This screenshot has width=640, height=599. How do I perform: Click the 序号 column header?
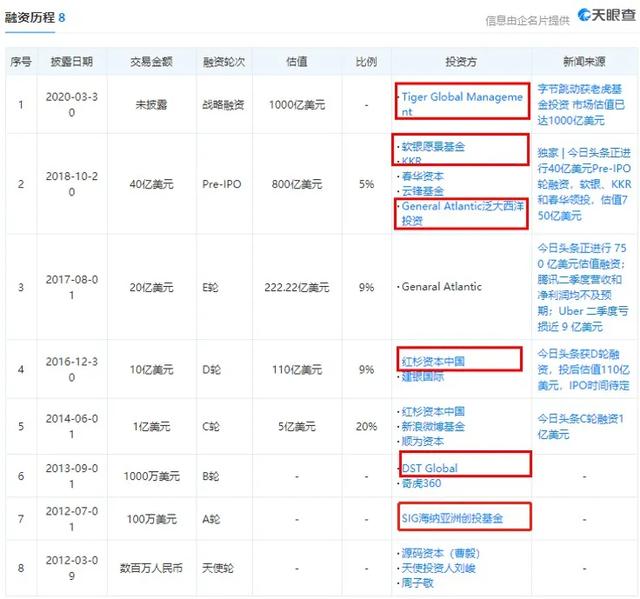[x=21, y=62]
